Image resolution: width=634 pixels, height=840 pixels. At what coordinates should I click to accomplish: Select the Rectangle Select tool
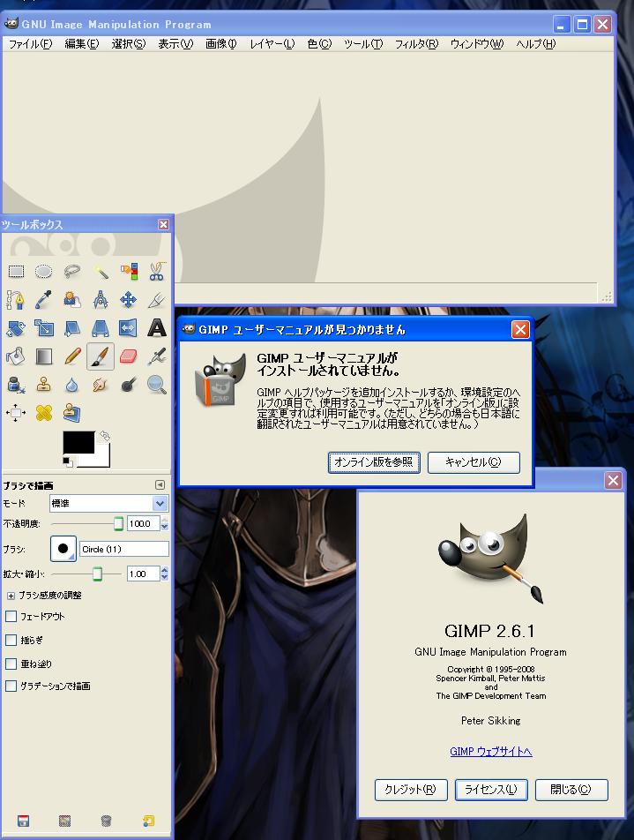(16, 272)
